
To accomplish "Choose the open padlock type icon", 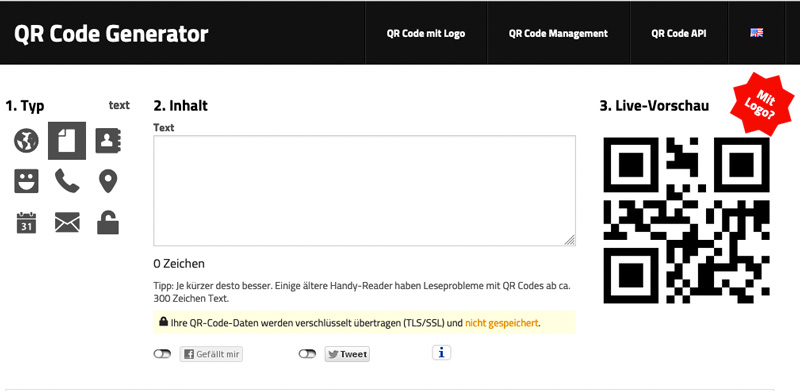I will point(108,223).
